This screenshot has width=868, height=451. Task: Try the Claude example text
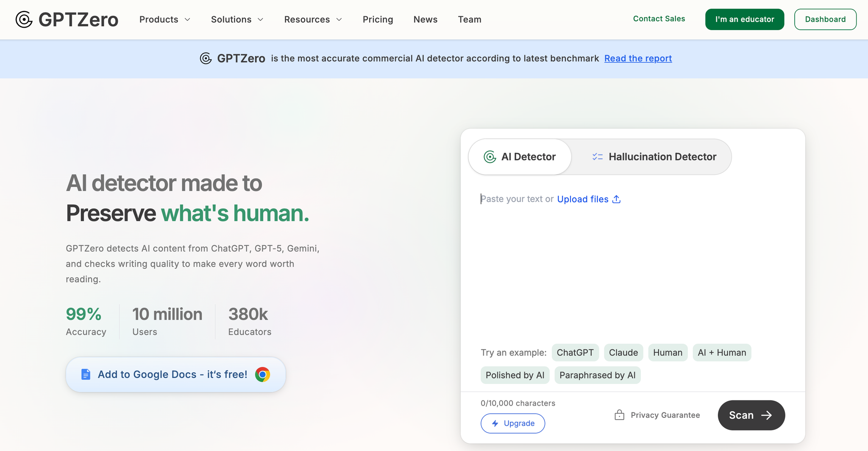[x=623, y=353]
